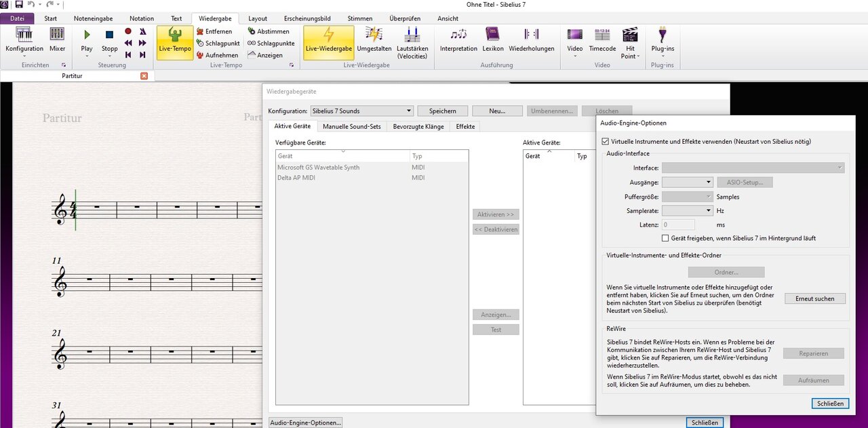Click the Neu... configuration button

click(x=497, y=111)
